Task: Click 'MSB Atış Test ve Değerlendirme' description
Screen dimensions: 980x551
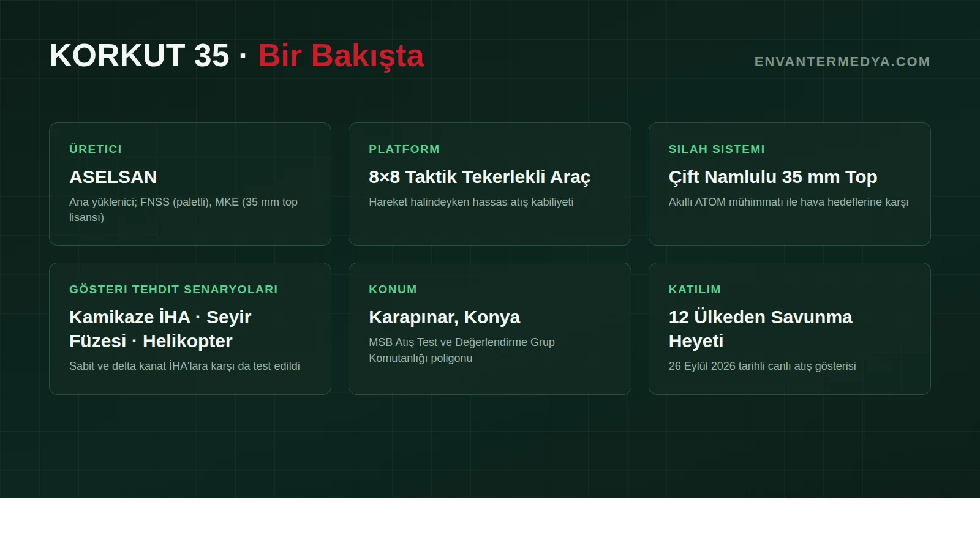Action: coord(462,350)
